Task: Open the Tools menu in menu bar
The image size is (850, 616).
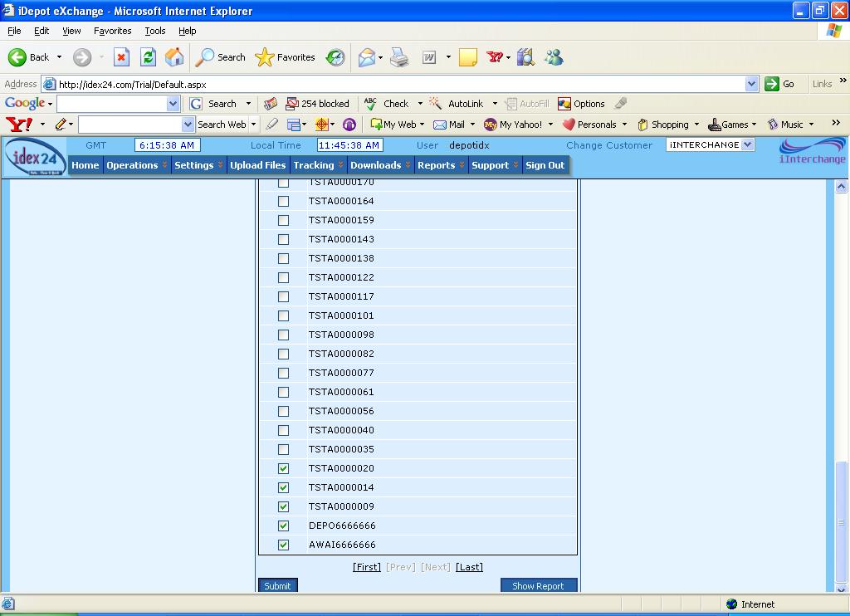Action: pos(155,31)
